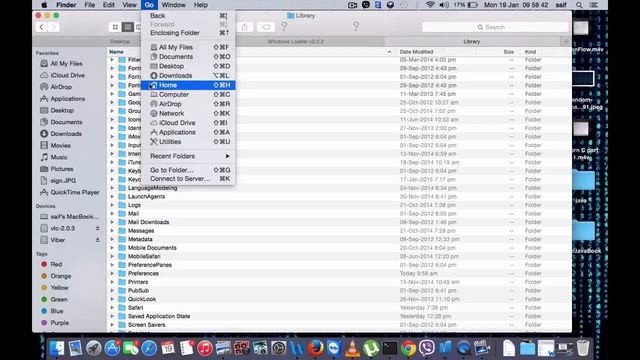This screenshot has width=640, height=360.
Task: Click the Edit Tags toolbar button
Action: click(x=266, y=27)
